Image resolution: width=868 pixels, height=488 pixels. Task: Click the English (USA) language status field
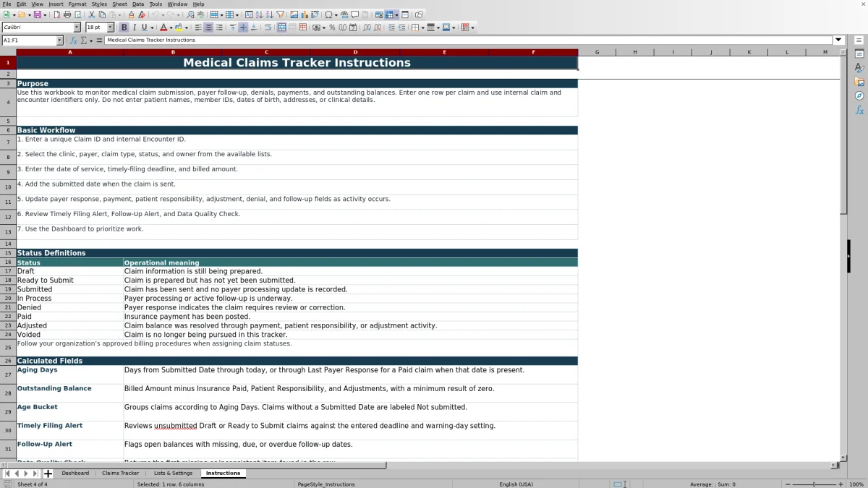(x=516, y=484)
